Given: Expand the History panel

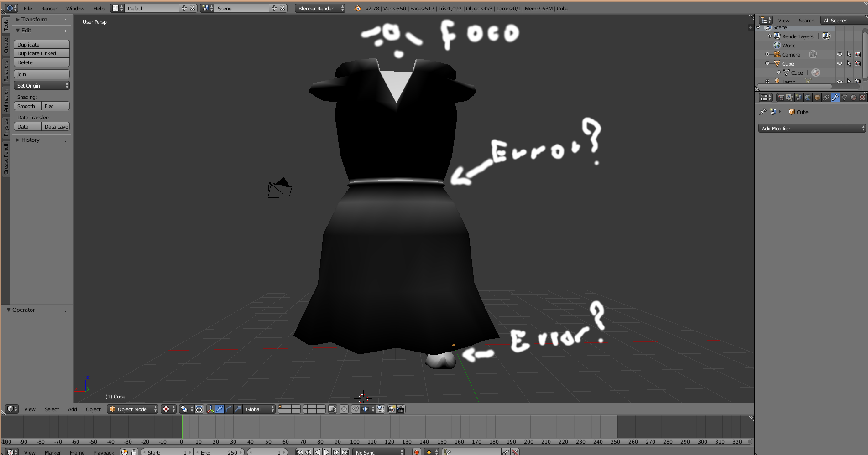Looking at the screenshot, I should tap(30, 140).
